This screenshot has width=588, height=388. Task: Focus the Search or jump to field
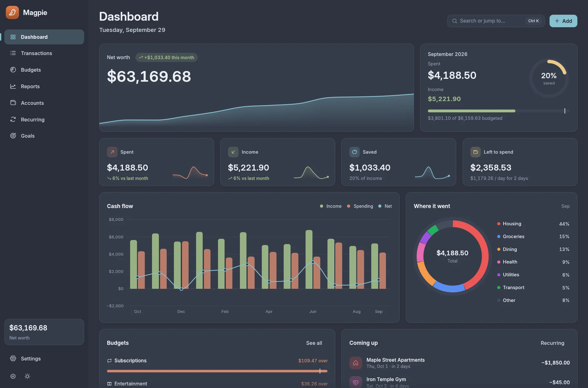click(496, 21)
